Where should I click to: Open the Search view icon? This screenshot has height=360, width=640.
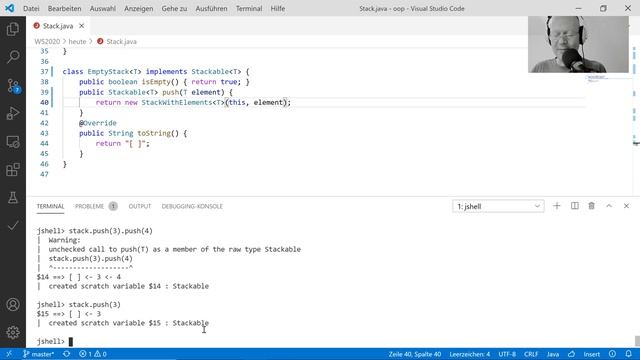coord(13,57)
